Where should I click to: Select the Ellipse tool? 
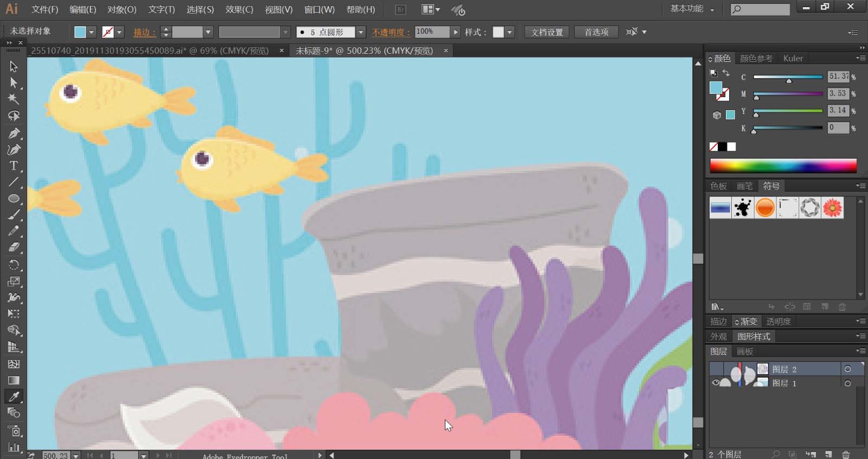pyautogui.click(x=14, y=199)
